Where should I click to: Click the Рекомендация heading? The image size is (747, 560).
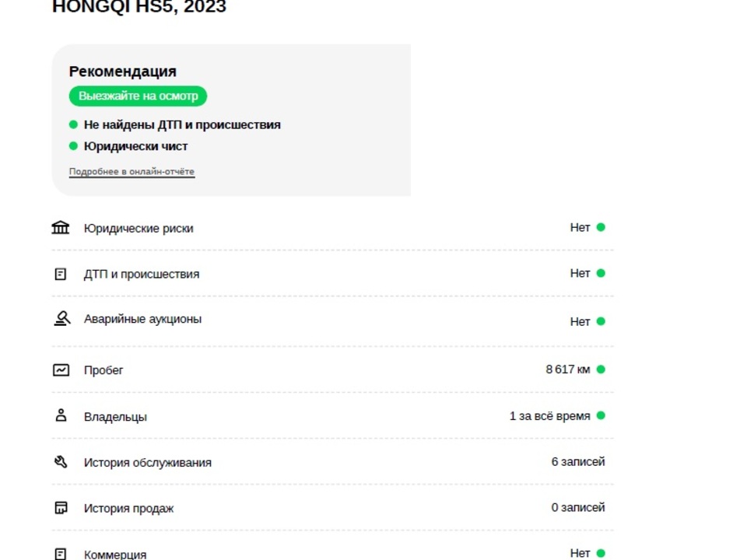(122, 72)
